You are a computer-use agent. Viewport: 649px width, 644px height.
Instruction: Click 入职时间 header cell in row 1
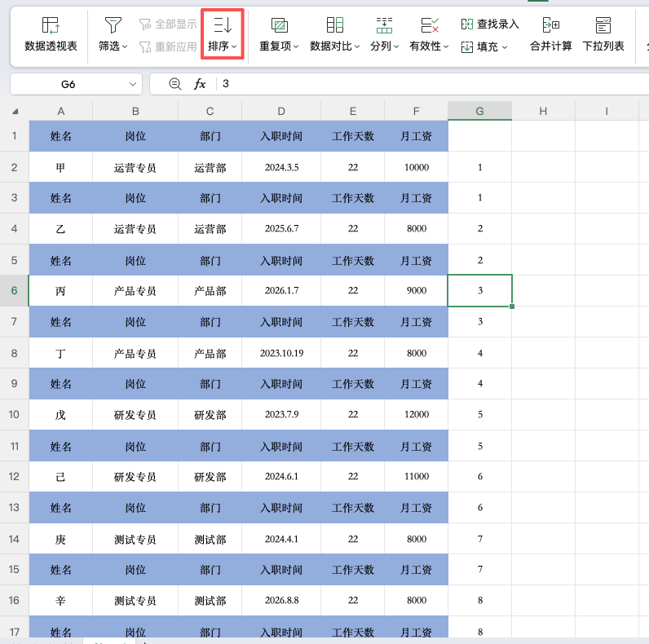(281, 136)
